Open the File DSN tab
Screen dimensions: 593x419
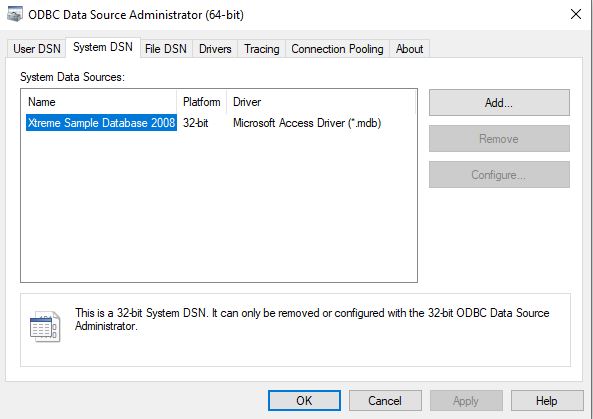[166, 49]
